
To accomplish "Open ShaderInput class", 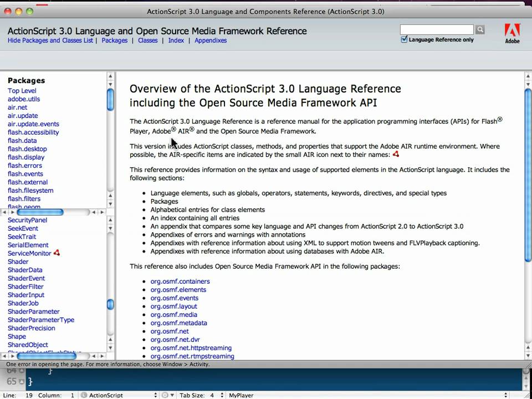I will [26, 295].
